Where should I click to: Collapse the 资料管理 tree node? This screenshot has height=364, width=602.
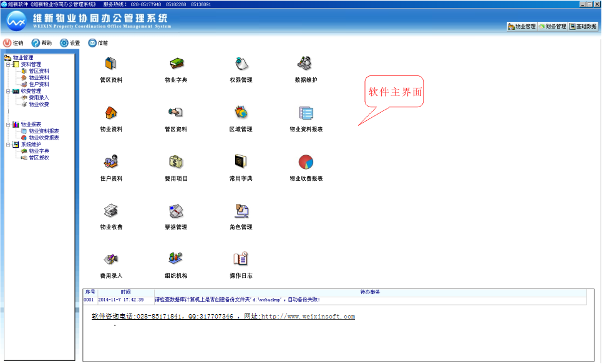pyautogui.click(x=8, y=64)
